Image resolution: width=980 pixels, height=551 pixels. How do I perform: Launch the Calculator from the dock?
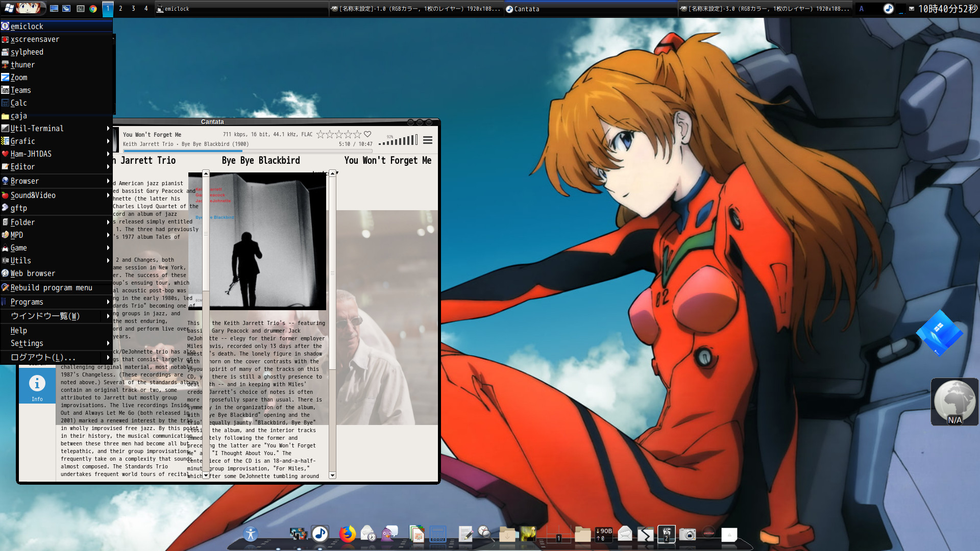point(438,535)
